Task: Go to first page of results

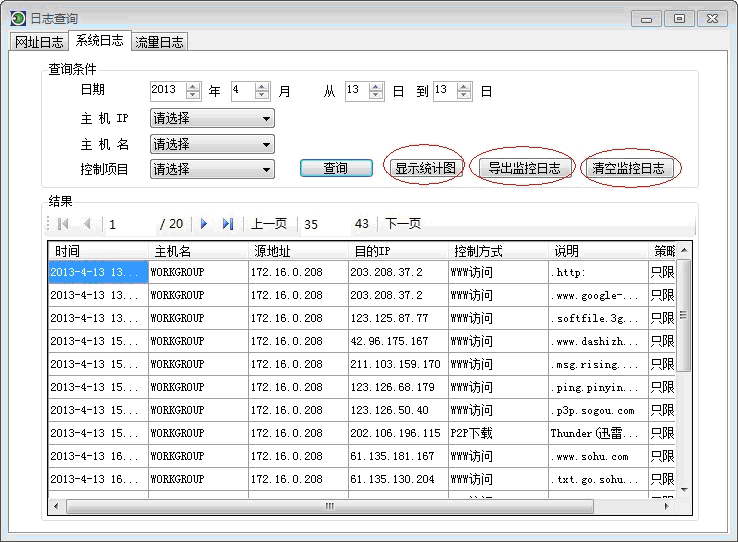Action: click(x=63, y=224)
